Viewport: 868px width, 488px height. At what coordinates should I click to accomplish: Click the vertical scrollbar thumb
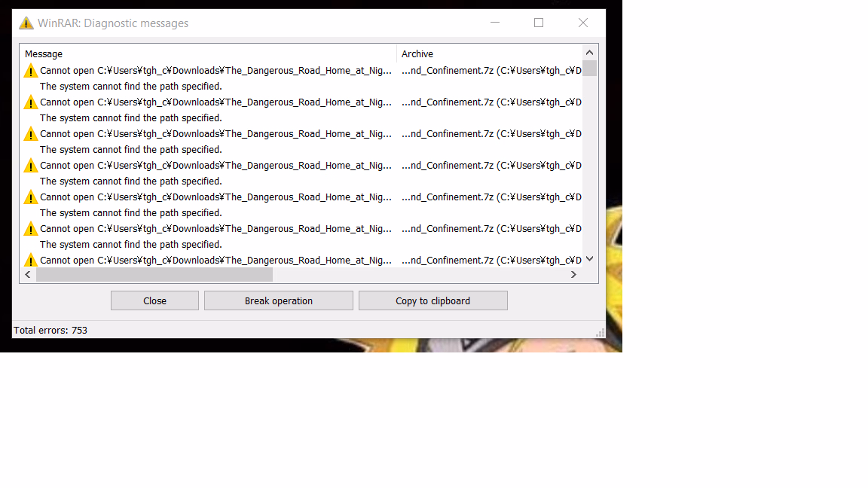click(x=589, y=68)
